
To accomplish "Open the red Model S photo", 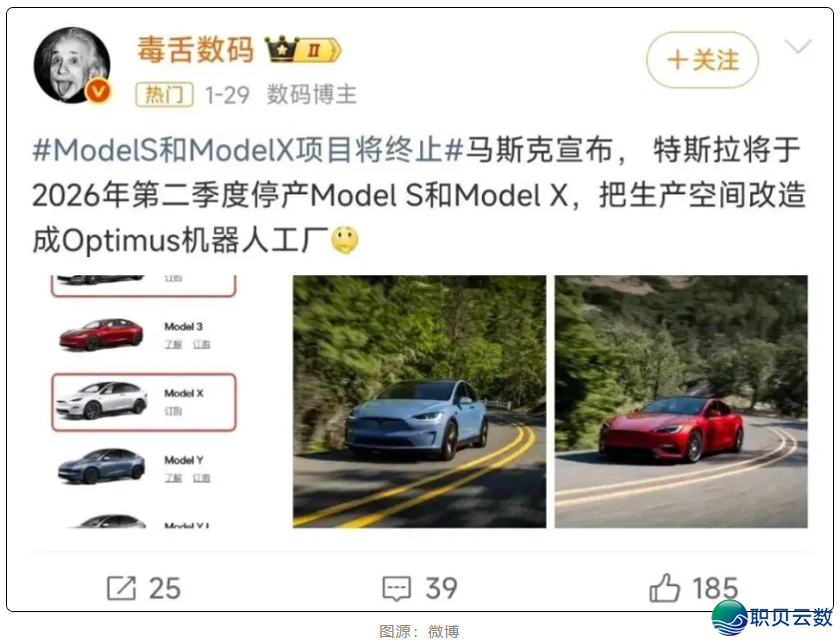I will coord(681,402).
